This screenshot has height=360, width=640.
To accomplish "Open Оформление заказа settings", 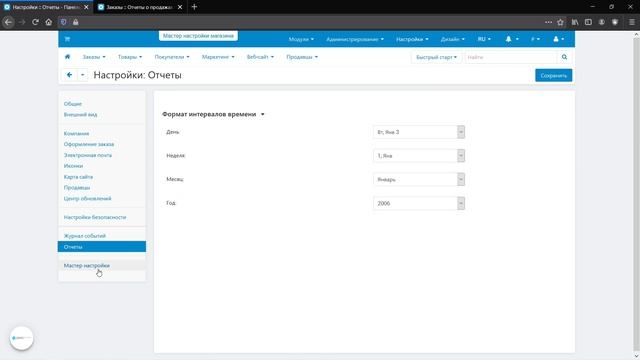I will pyautogui.click(x=89, y=144).
